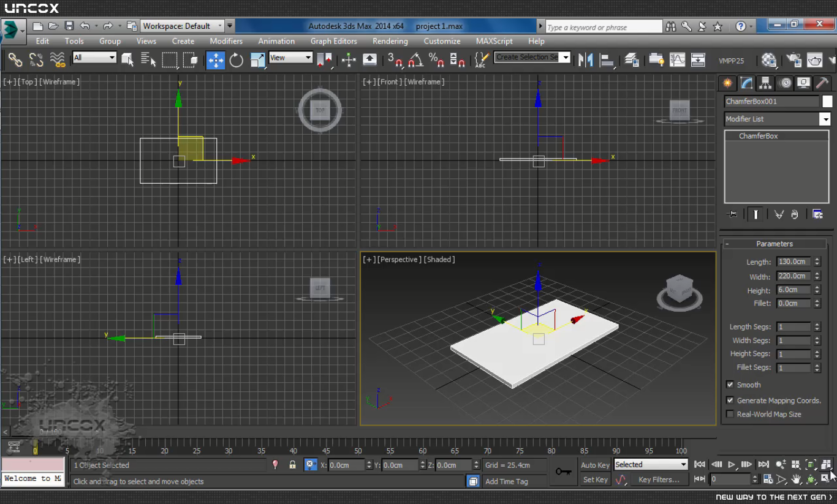Activate the Select and Move tool
Image resolution: width=837 pixels, height=504 pixels.
tap(216, 59)
